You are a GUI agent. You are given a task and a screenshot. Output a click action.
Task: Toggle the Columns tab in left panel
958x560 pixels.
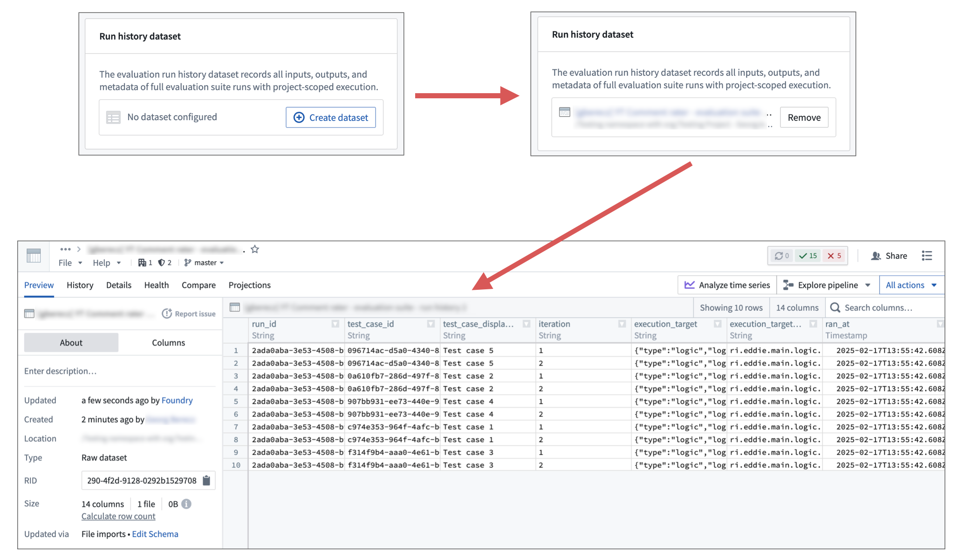coord(168,341)
